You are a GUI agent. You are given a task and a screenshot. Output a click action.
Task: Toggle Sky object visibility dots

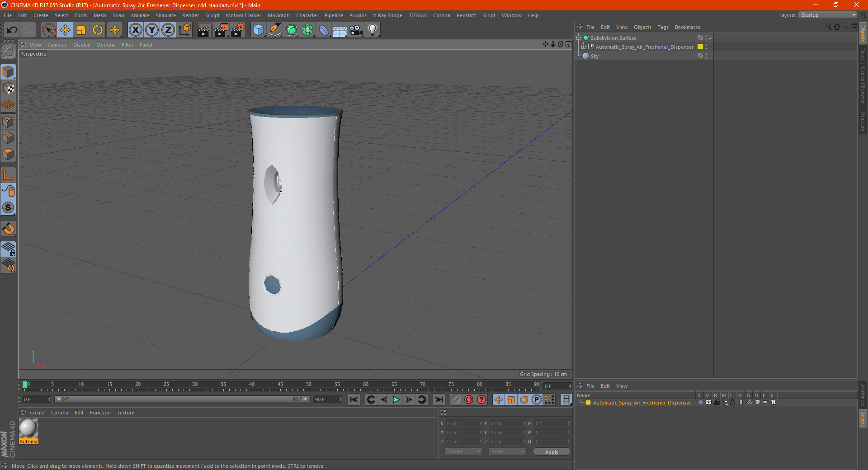coord(706,56)
